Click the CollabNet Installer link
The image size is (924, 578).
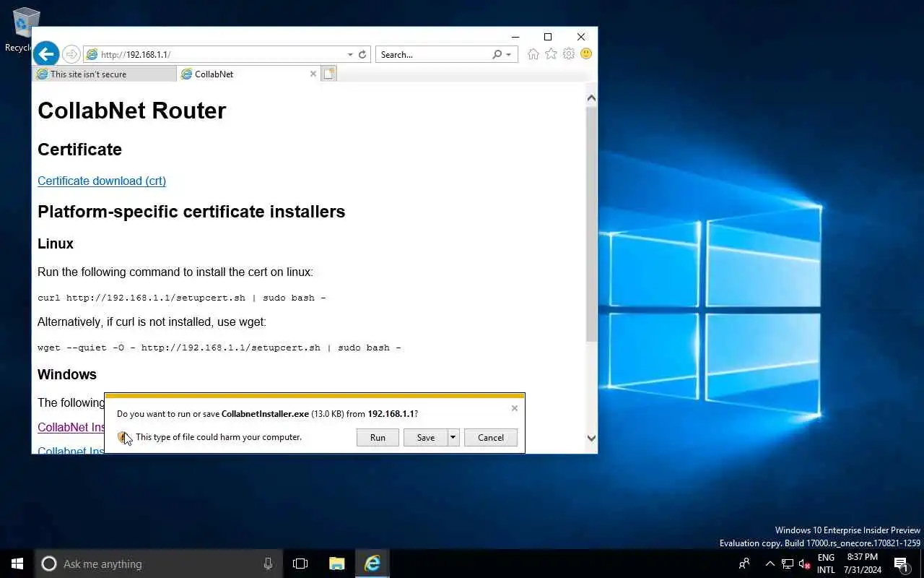click(71, 427)
